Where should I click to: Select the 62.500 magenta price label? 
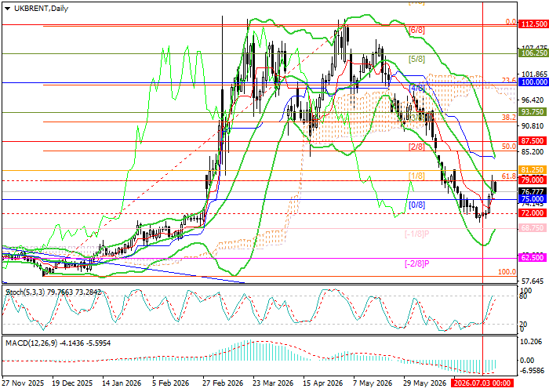533,258
